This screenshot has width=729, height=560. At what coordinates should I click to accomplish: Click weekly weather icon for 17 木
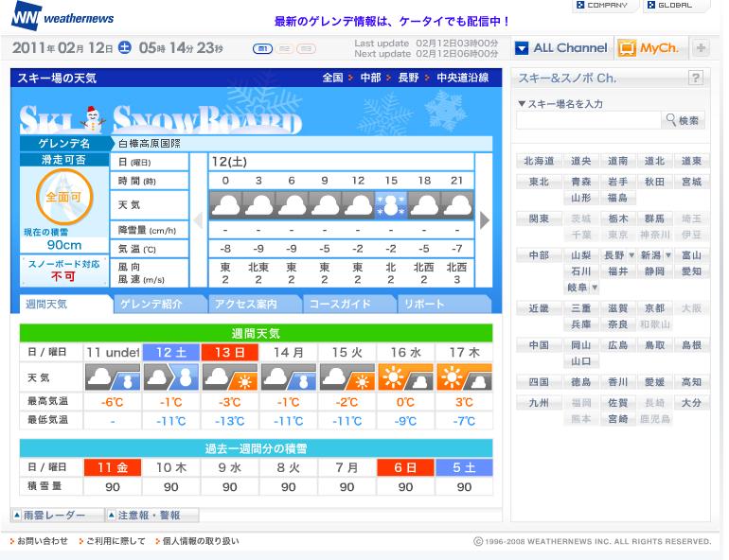pyautogui.click(x=464, y=377)
